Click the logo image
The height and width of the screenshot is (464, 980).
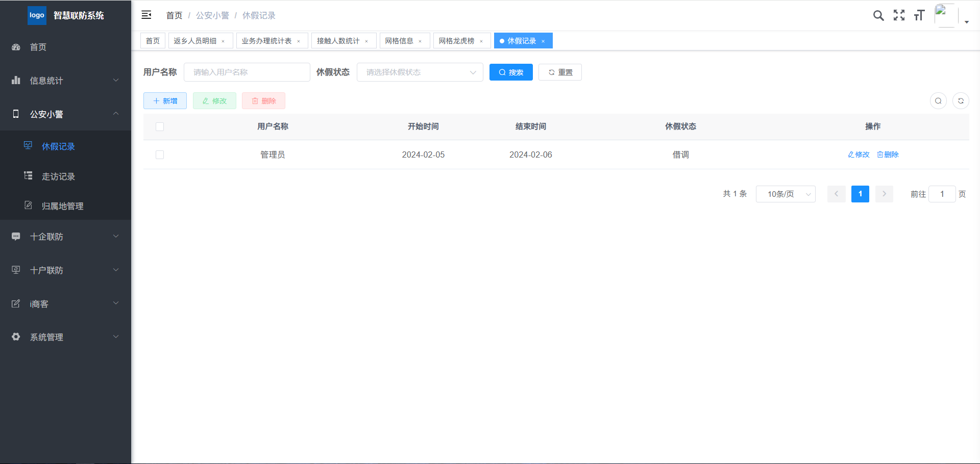(x=37, y=15)
